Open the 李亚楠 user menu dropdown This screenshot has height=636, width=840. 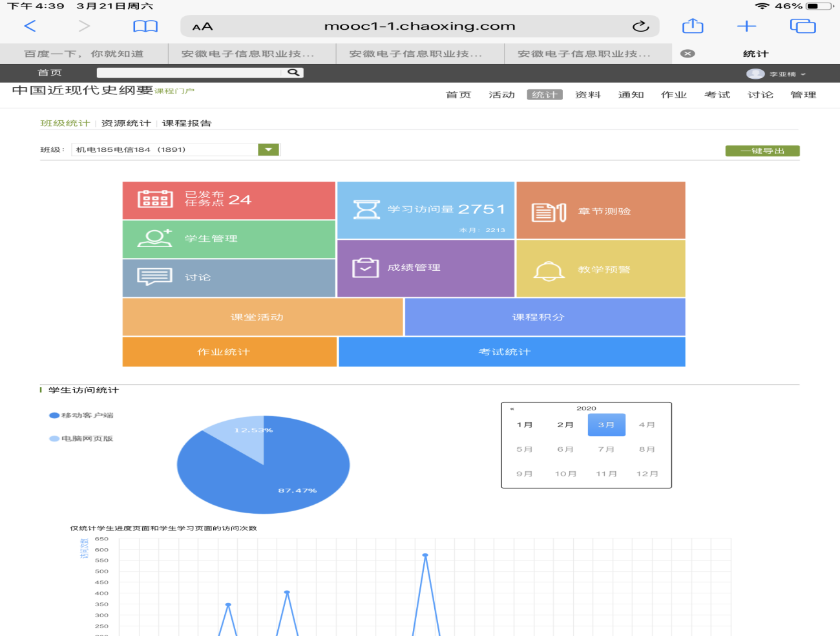click(x=803, y=74)
